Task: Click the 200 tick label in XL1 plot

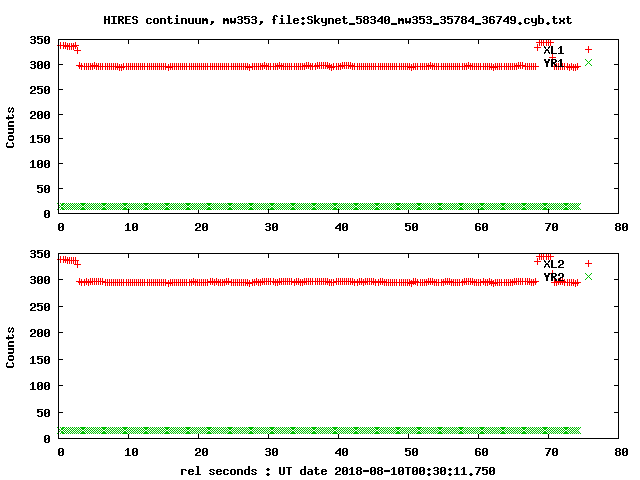Action: pyautogui.click(x=40, y=115)
